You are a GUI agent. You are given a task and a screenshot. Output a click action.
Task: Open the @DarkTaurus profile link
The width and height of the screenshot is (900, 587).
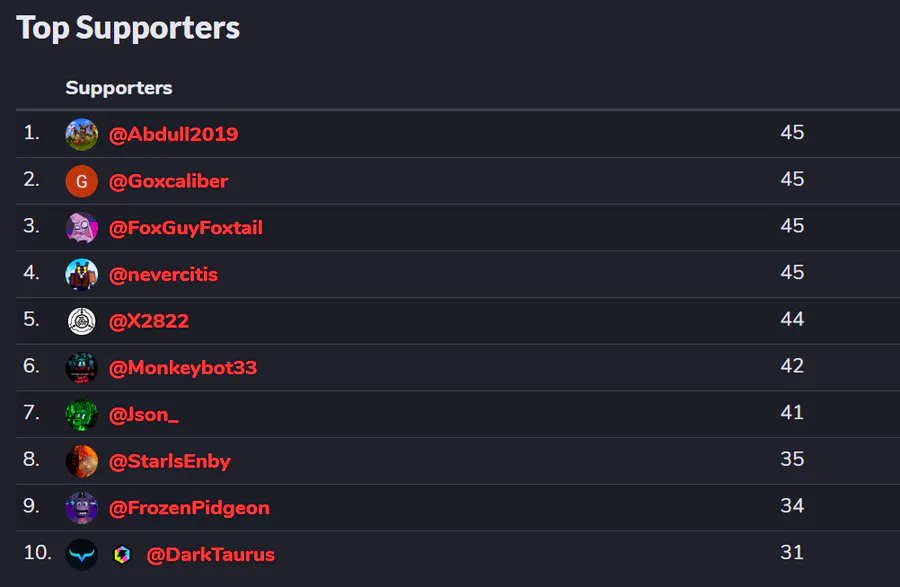[210, 554]
